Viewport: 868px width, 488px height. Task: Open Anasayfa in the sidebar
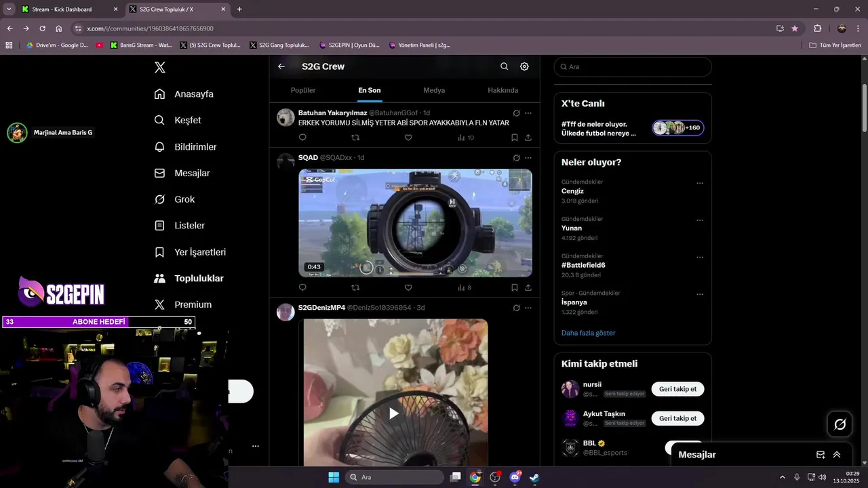click(184, 94)
